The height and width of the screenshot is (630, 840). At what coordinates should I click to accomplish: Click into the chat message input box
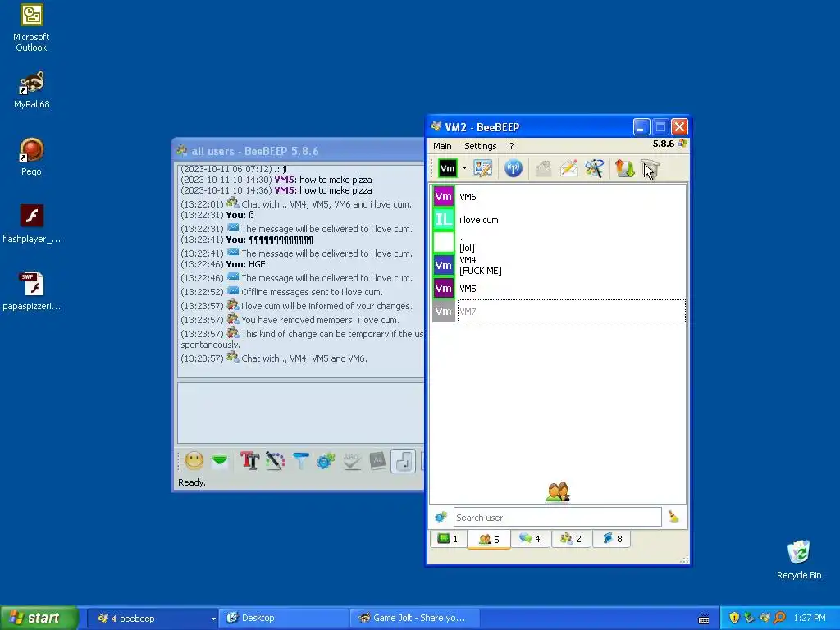pyautogui.click(x=300, y=413)
